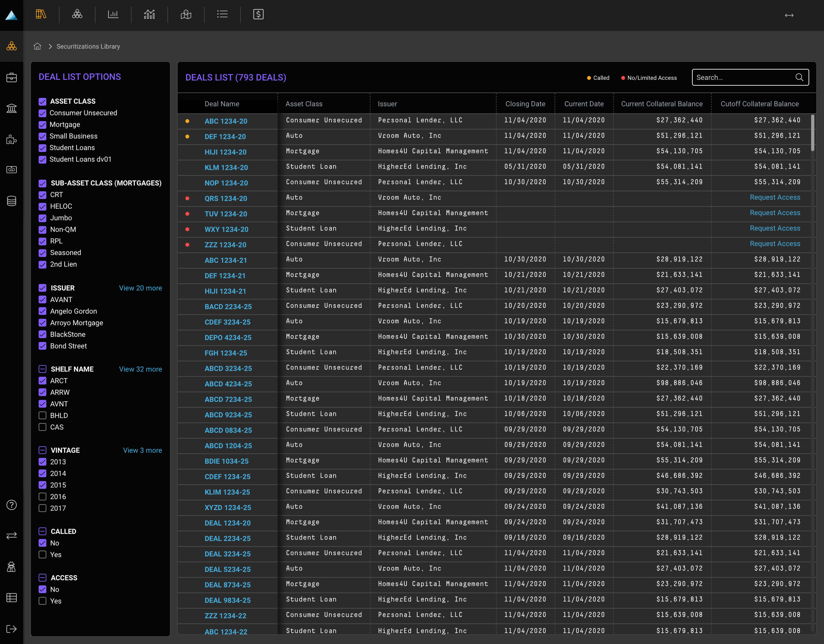
Task: Open the dollar document icon in top bar
Action: coord(258,14)
